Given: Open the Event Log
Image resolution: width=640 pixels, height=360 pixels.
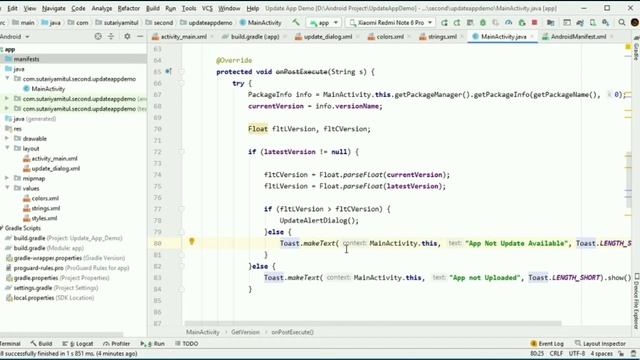Looking at the screenshot, I should pyautogui.click(x=547, y=344).
